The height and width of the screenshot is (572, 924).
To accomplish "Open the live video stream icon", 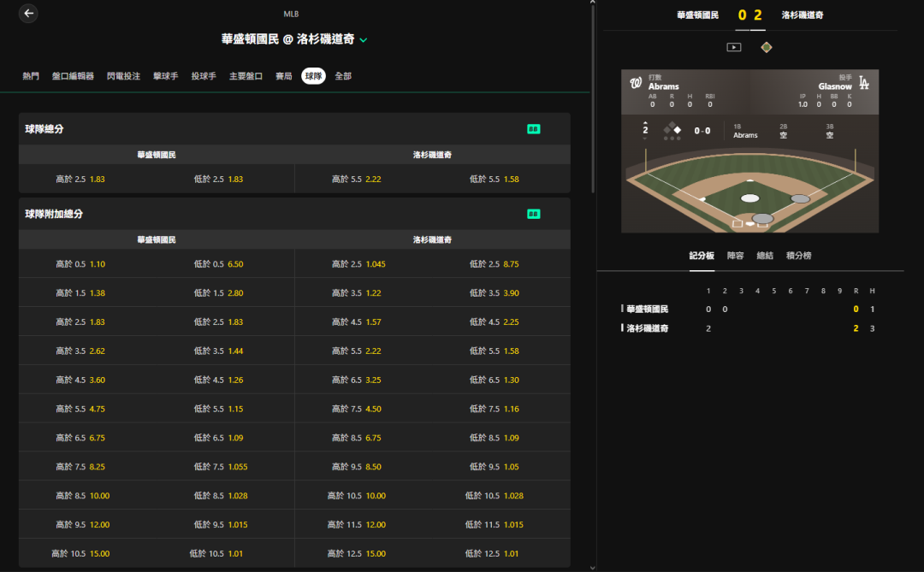I will (x=734, y=47).
